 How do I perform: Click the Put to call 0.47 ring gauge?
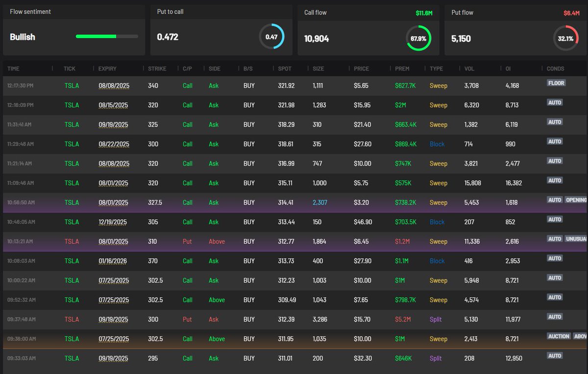coord(271,37)
